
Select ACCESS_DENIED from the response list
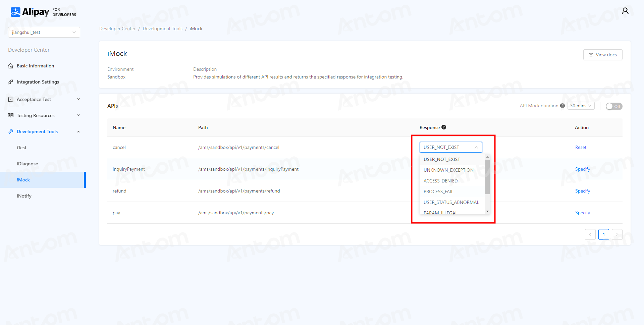pos(452,181)
